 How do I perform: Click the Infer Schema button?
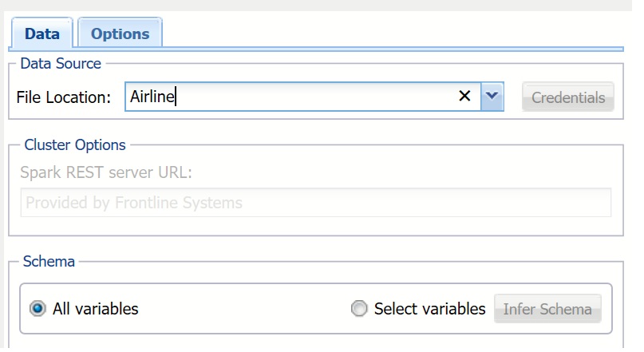[547, 309]
